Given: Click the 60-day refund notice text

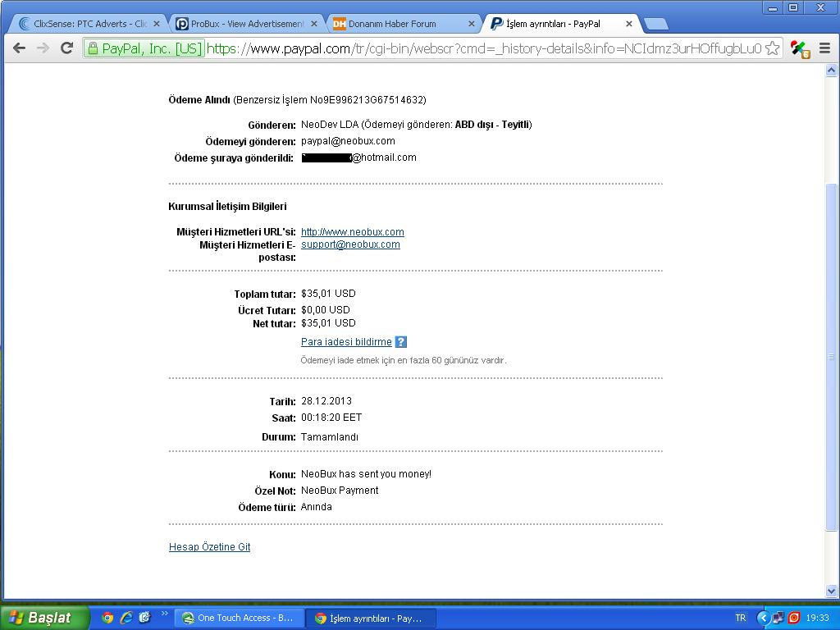Looking at the screenshot, I should click(x=404, y=360).
